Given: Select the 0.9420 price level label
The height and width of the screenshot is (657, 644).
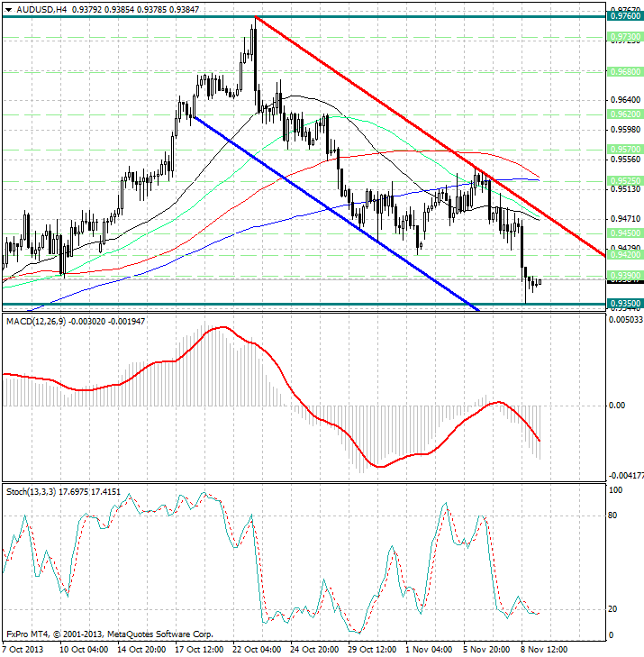Looking at the screenshot, I should 625,254.
